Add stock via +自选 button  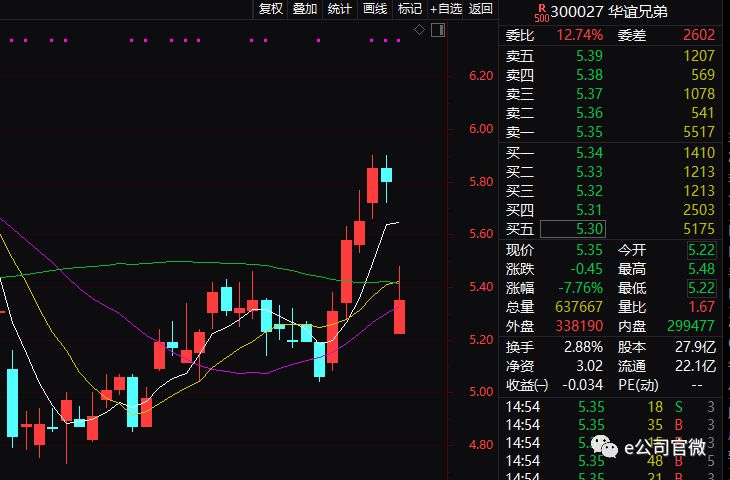coord(446,9)
